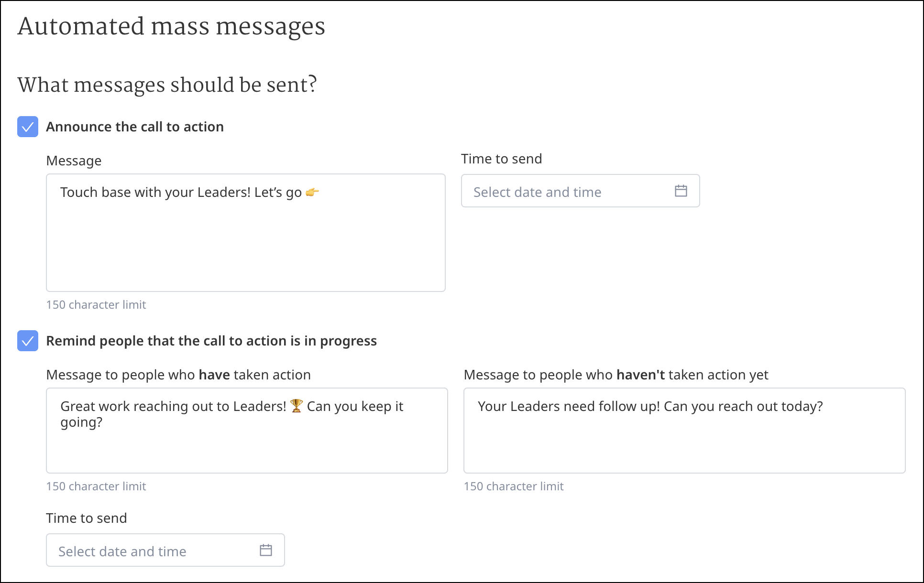The height and width of the screenshot is (583, 924).
Task: Click the 'Message' label above the announcement box
Action: [74, 161]
